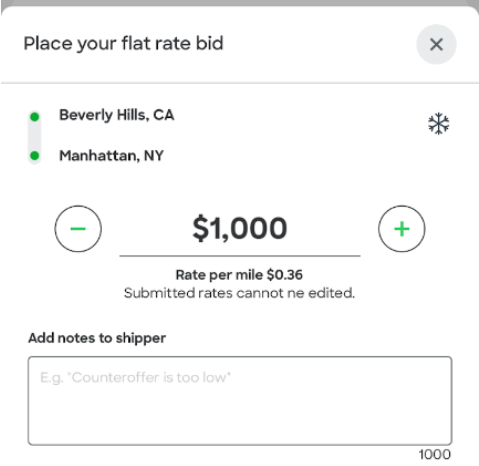
Task: Close the flat rate bid dialog
Action: (x=436, y=44)
